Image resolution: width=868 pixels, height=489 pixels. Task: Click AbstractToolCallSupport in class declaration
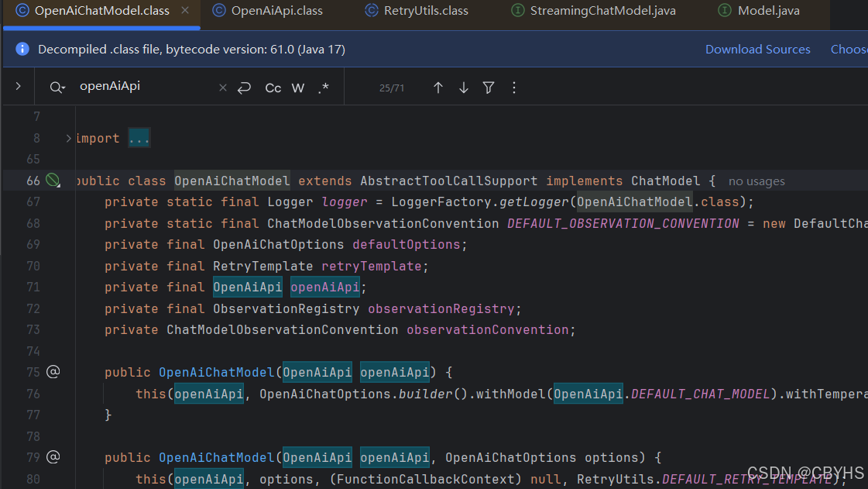point(449,181)
